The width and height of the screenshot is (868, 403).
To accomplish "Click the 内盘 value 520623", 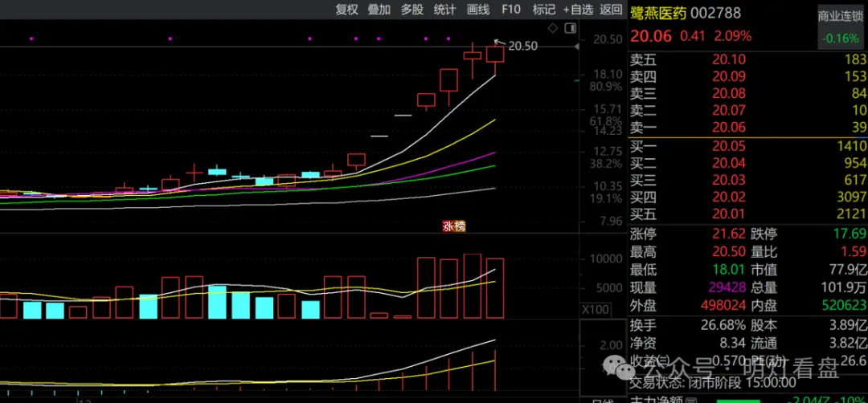I will (x=845, y=305).
